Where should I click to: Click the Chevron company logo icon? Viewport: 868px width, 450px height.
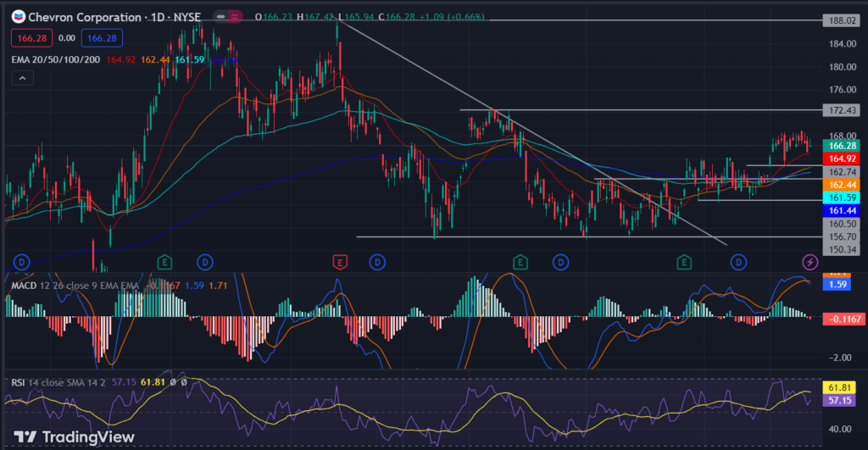[x=19, y=17]
